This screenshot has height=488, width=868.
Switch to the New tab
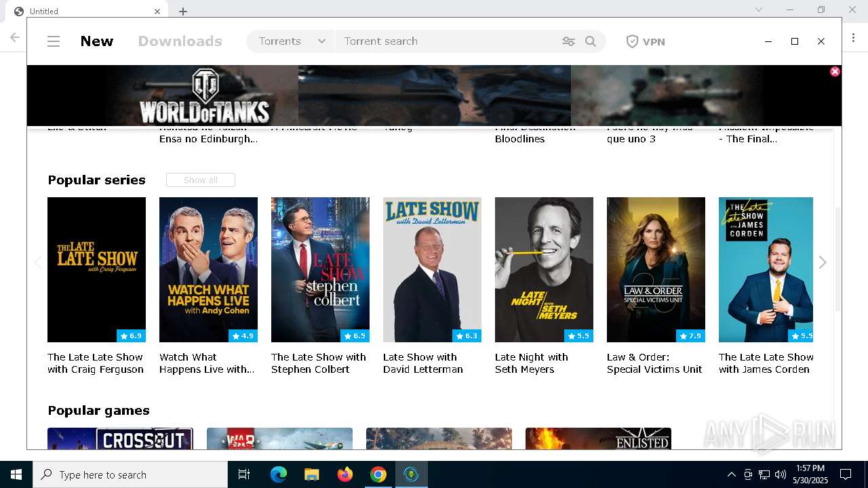point(97,41)
